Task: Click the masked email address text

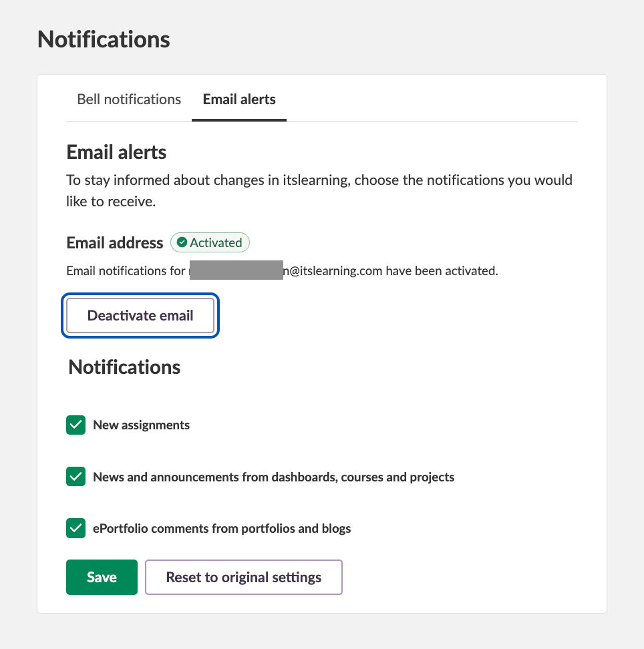Action: 237,270
